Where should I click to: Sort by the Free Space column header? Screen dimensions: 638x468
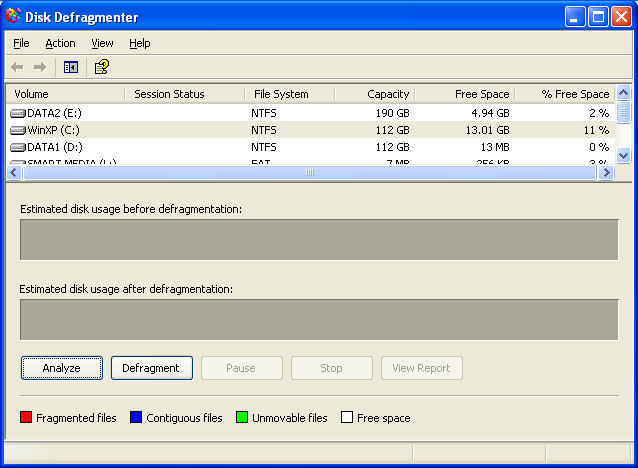(465, 94)
